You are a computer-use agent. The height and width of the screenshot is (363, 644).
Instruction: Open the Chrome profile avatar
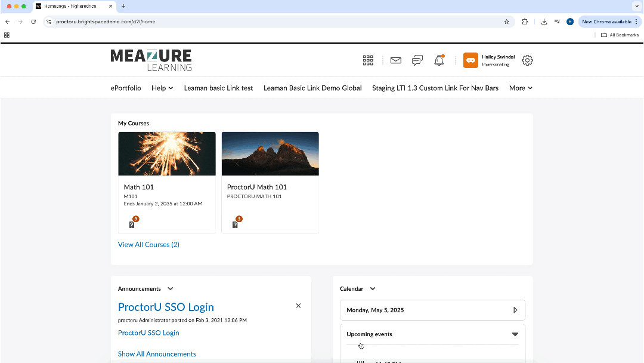tap(570, 21)
